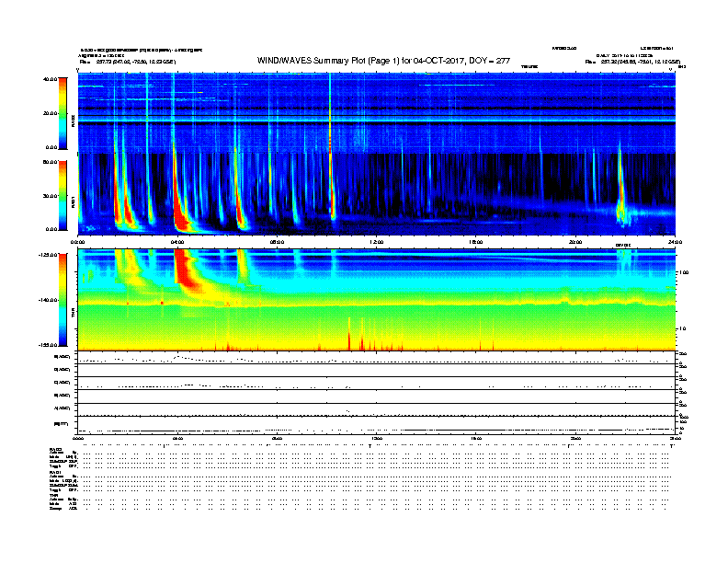Click the RAD1 heading in the status table
The width and height of the screenshot is (728, 563).
click(x=56, y=473)
